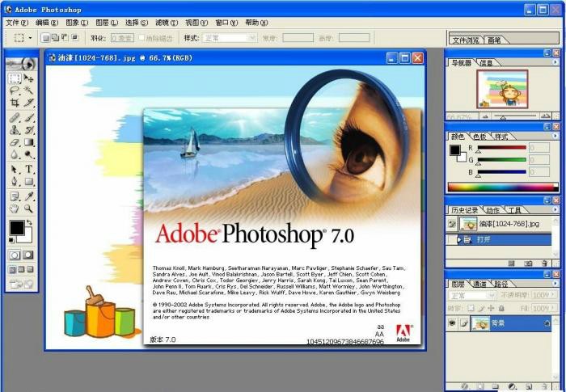Image resolution: width=566 pixels, height=392 pixels.
Task: Hide the 背景 layer using eye icon
Action: click(452, 323)
